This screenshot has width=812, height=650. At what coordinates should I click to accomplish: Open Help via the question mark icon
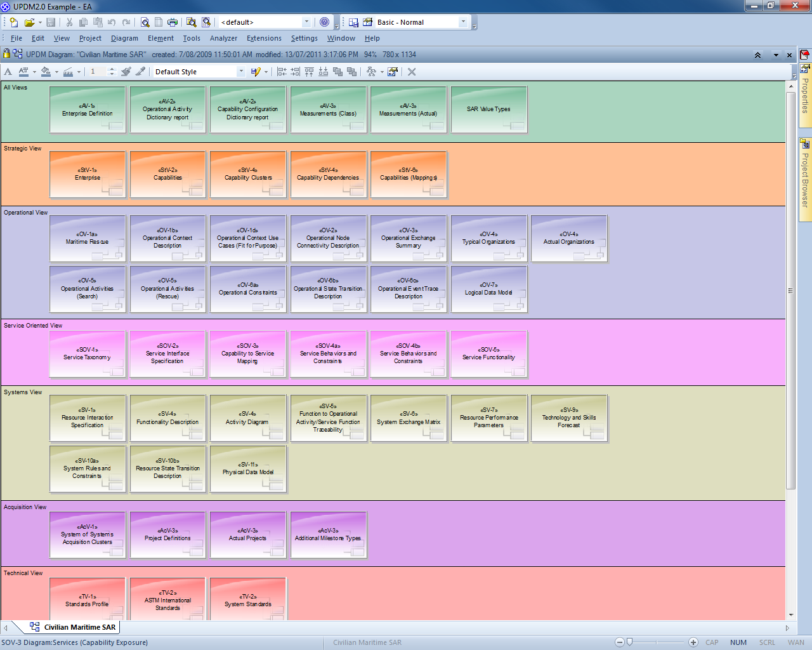(x=325, y=22)
